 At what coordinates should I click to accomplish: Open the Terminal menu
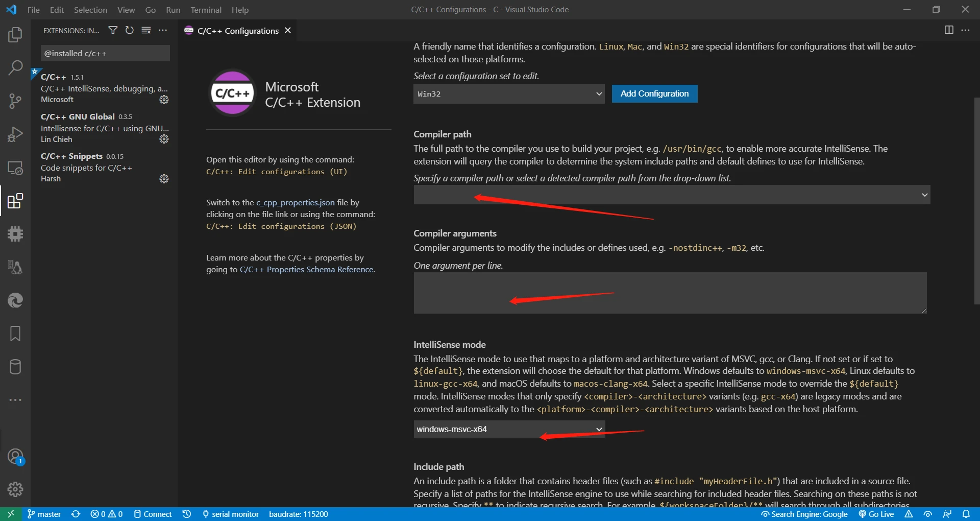(206, 10)
